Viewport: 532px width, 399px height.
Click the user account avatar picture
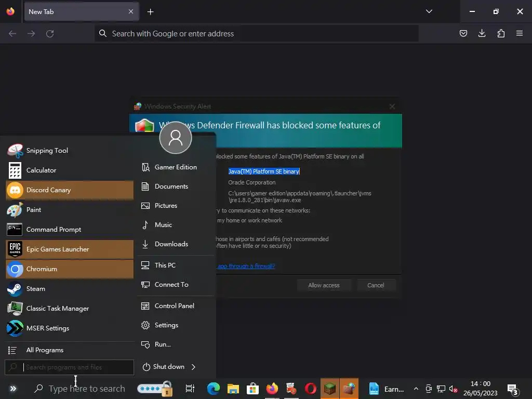click(x=176, y=137)
